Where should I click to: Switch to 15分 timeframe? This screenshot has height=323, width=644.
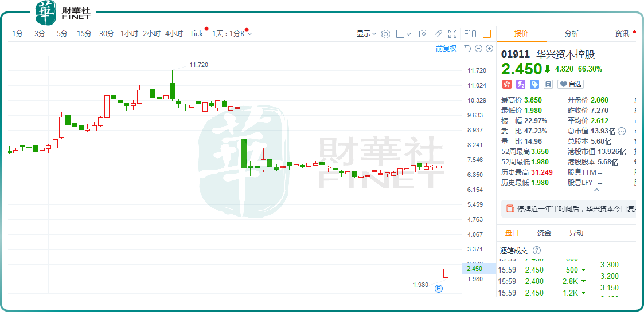pyautogui.click(x=84, y=34)
